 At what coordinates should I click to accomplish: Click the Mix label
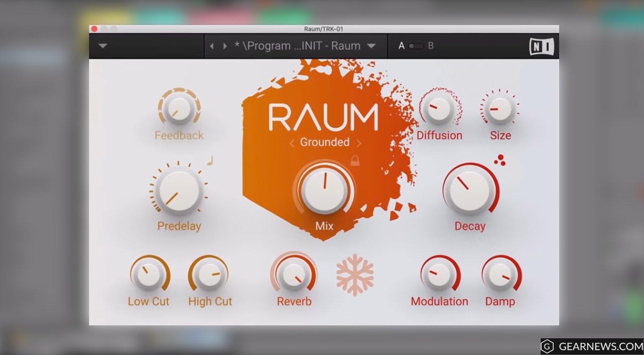point(324,226)
